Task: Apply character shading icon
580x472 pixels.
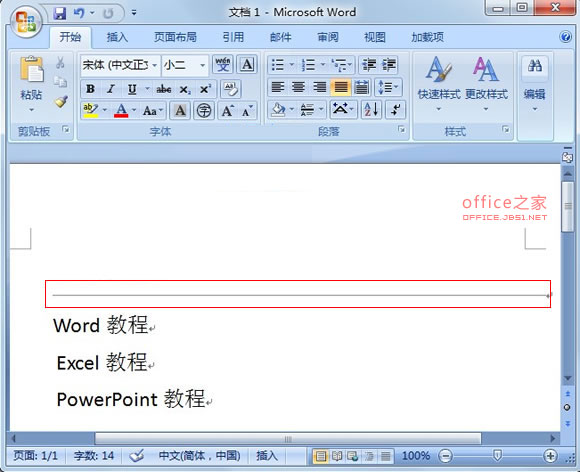Action: (x=180, y=110)
